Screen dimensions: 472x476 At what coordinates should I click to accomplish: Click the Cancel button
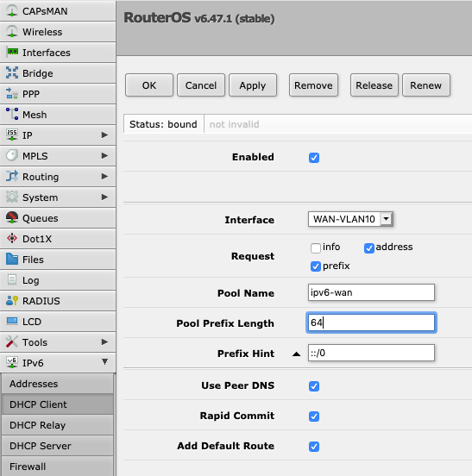click(201, 85)
